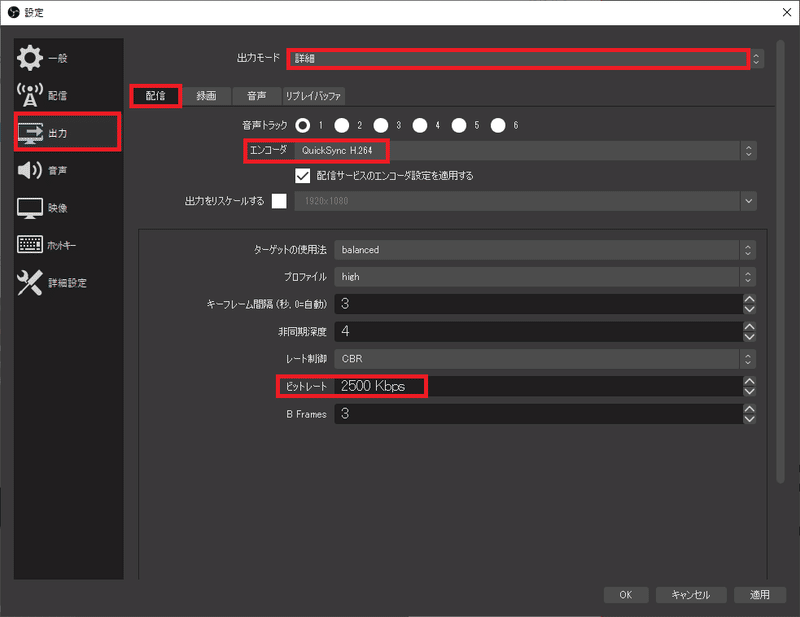This screenshot has width=800, height=617.
Task: Confirm settings with the OK button
Action: [626, 595]
